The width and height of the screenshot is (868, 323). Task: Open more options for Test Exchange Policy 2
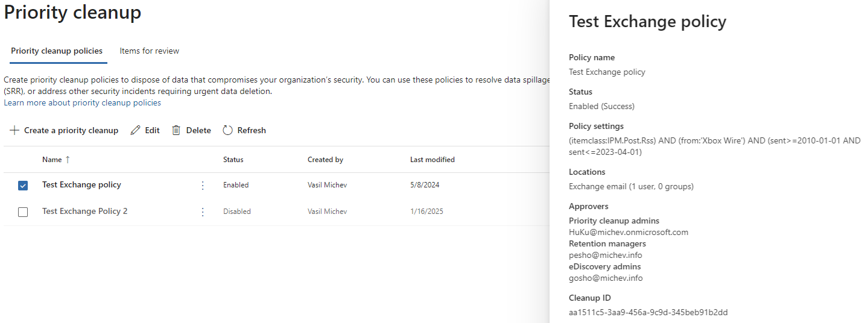click(x=203, y=212)
